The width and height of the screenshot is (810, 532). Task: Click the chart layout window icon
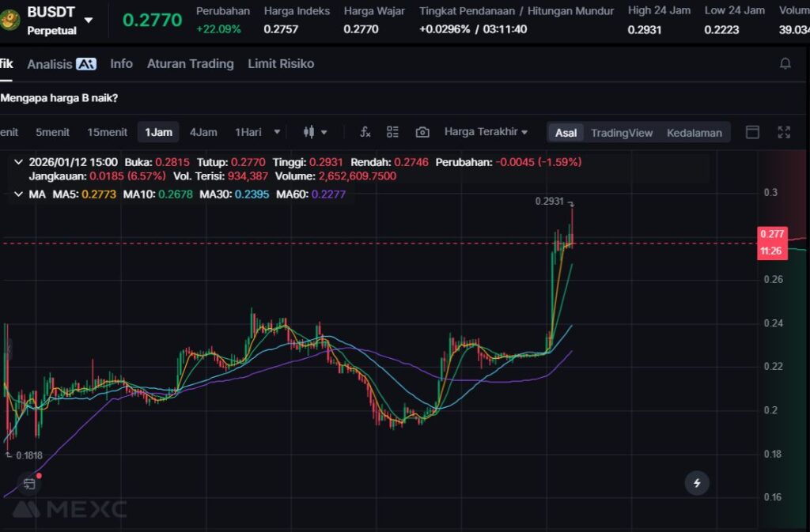[x=752, y=132]
